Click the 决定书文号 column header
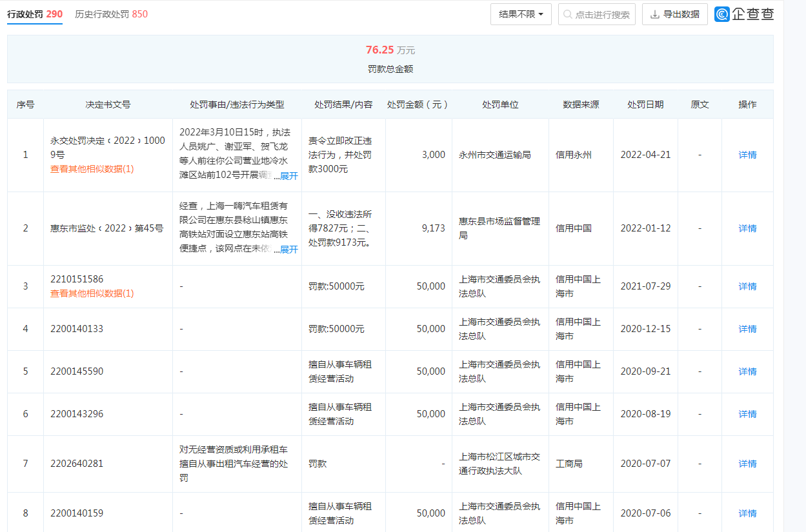The height and width of the screenshot is (532, 806). 108,104
